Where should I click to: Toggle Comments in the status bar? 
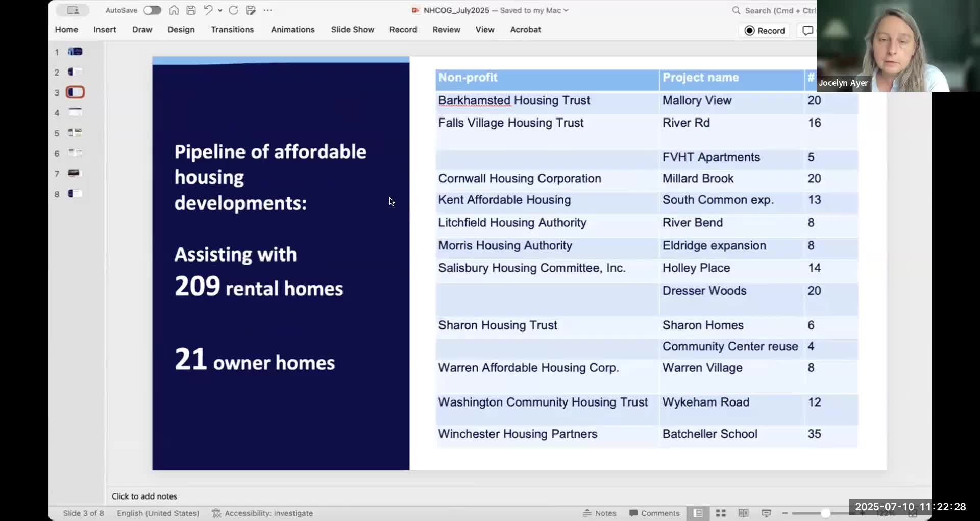tap(654, 513)
